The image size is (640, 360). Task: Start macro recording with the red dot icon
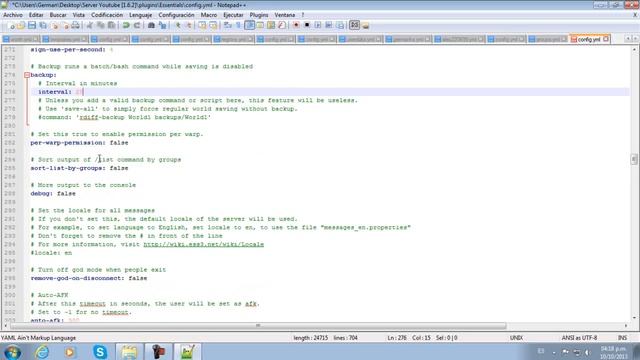[296, 25]
